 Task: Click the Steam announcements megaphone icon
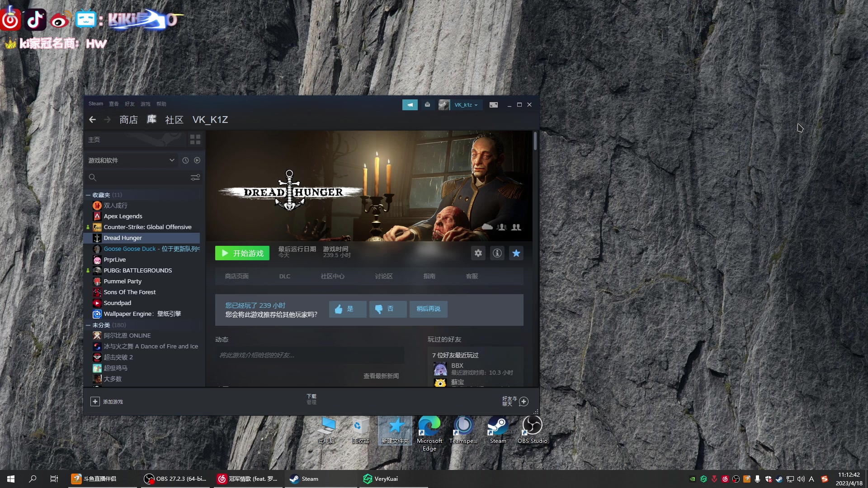click(x=410, y=105)
